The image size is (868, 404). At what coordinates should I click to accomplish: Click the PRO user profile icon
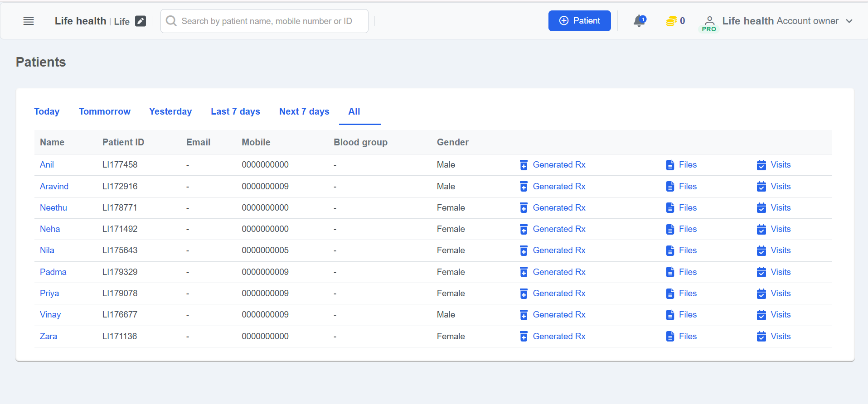point(709,22)
